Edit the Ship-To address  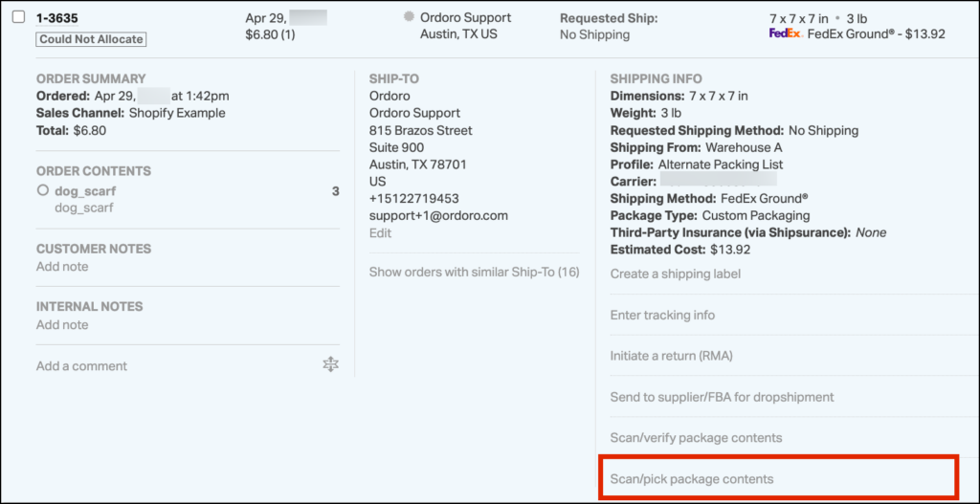[x=380, y=233]
